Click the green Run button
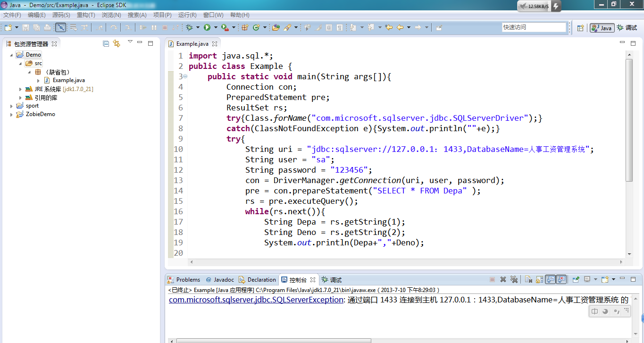Viewport: 644px width, 343px height. 207,27
